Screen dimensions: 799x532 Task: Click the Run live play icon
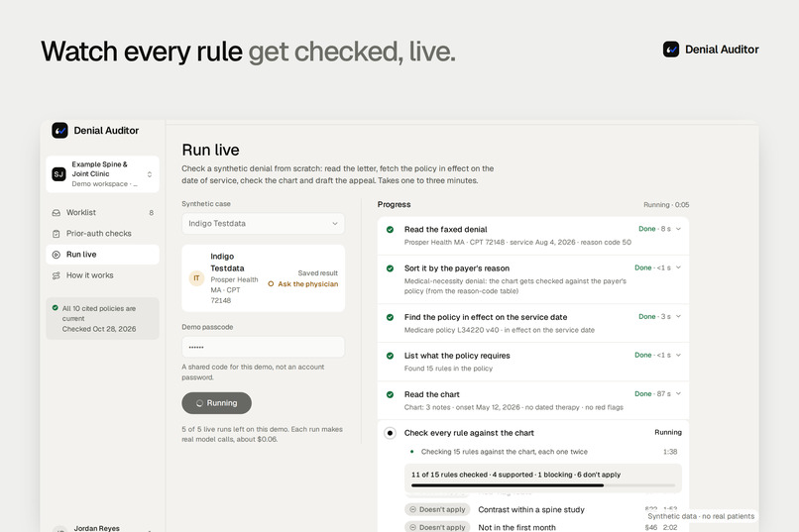(57, 255)
